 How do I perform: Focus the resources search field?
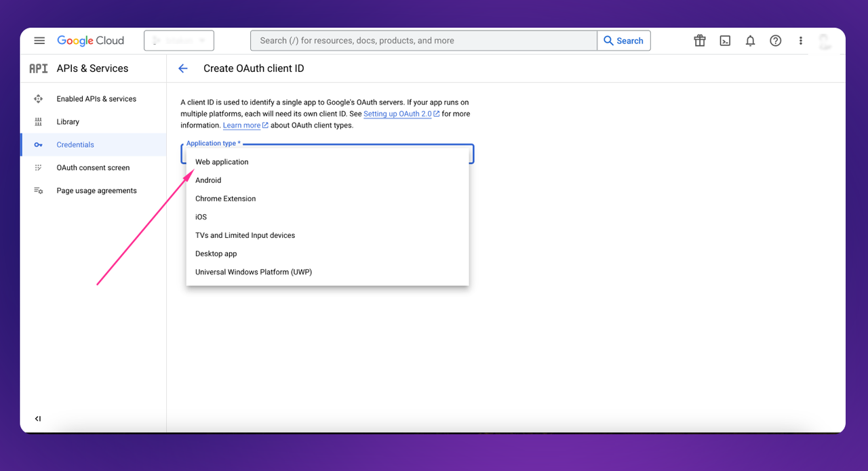tap(424, 41)
